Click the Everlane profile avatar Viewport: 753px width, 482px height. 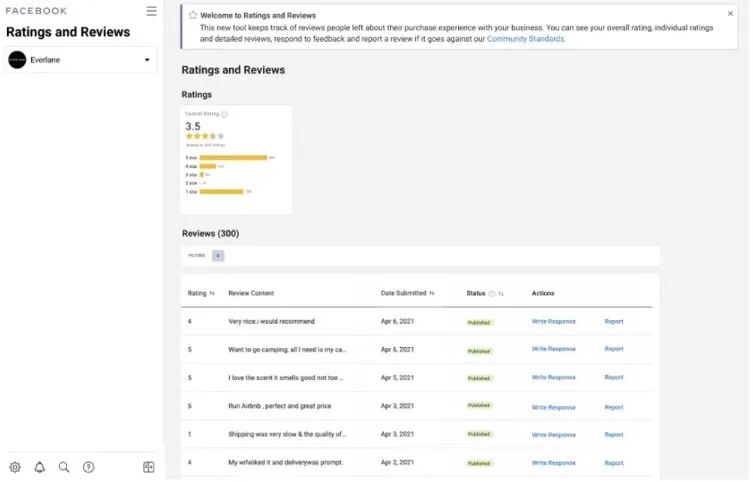tap(17, 60)
